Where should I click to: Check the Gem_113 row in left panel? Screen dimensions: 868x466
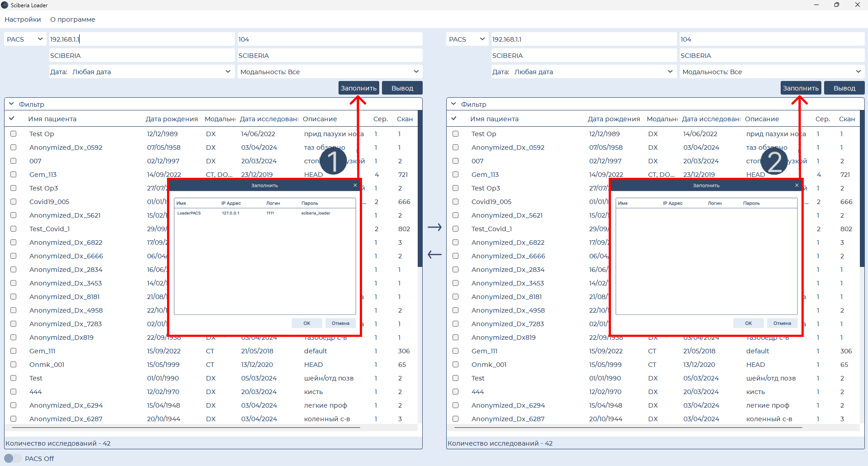(14, 175)
